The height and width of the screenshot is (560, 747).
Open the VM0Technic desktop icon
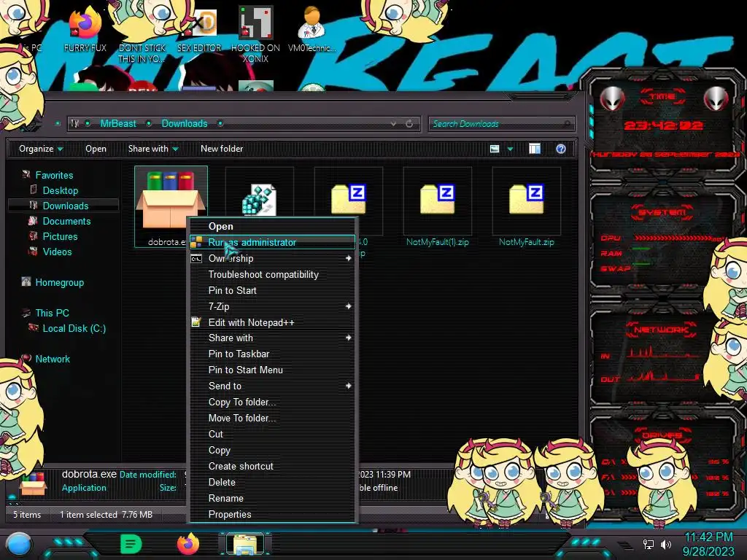tap(311, 29)
